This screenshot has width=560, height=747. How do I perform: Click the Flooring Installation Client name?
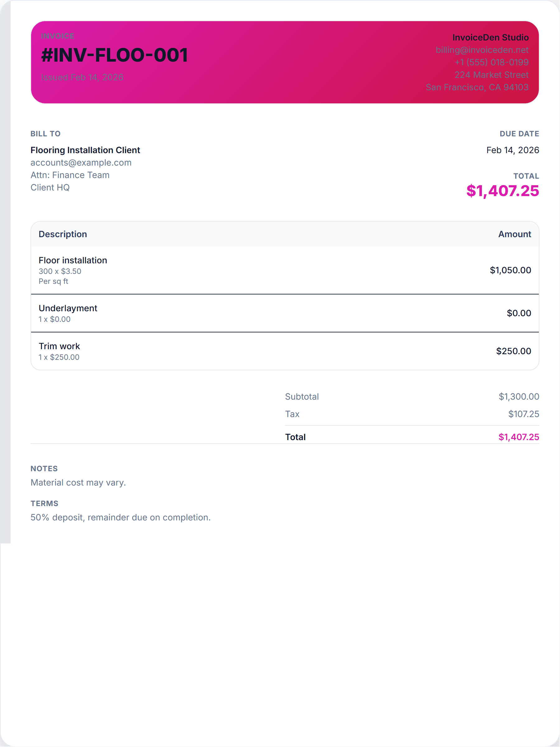coord(85,150)
